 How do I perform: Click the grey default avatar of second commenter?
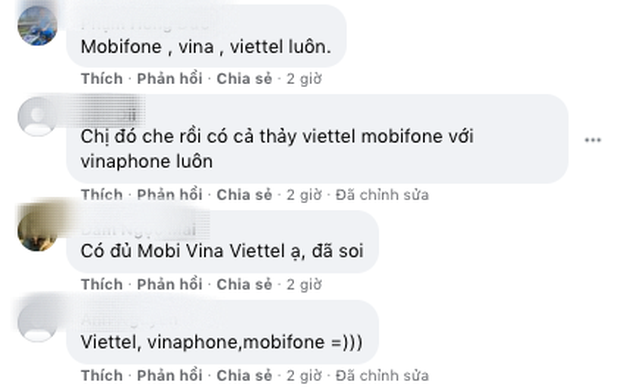(x=38, y=117)
